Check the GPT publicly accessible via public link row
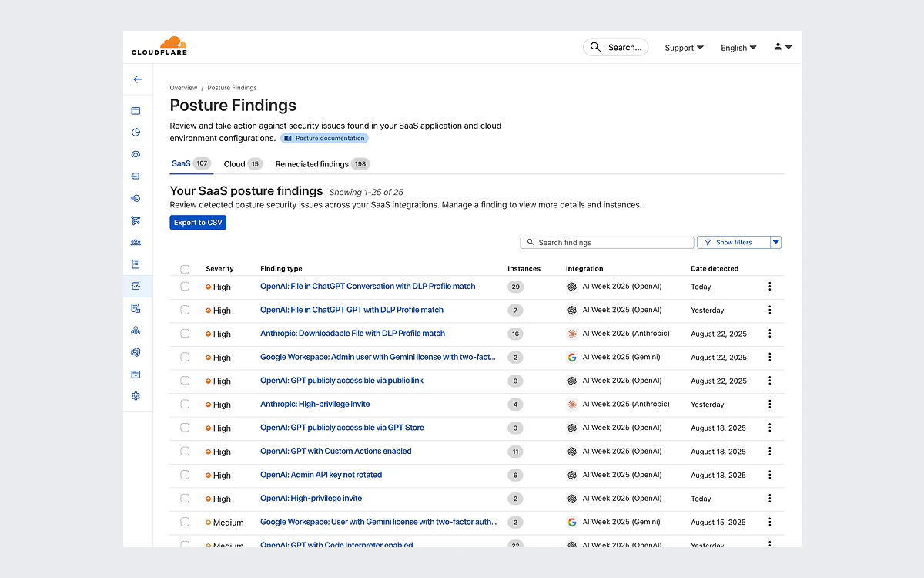The height and width of the screenshot is (578, 924). click(x=185, y=381)
